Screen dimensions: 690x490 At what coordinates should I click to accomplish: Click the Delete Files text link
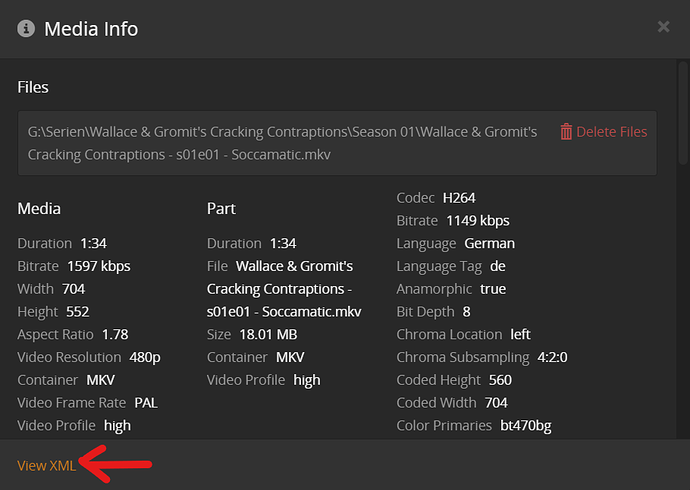[611, 132]
